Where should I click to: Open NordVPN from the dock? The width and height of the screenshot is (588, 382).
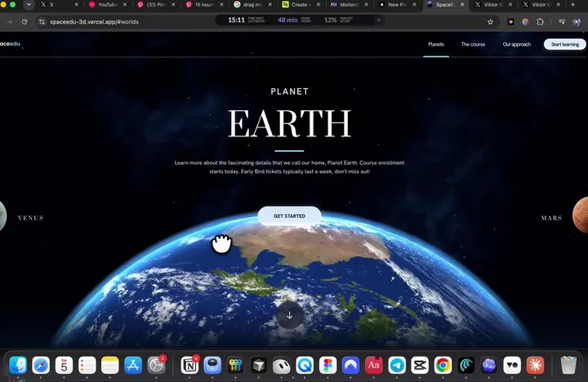coord(350,365)
